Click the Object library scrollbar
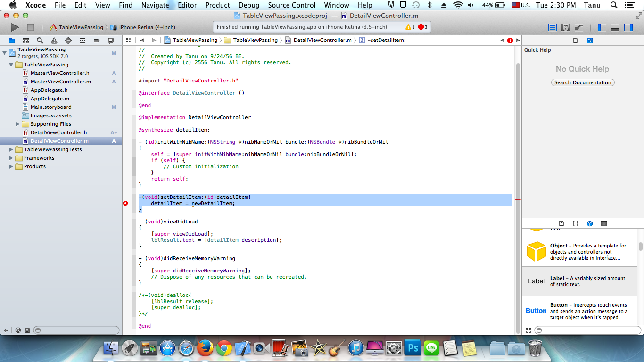Screen dimensions: 644x362 pos(641,247)
